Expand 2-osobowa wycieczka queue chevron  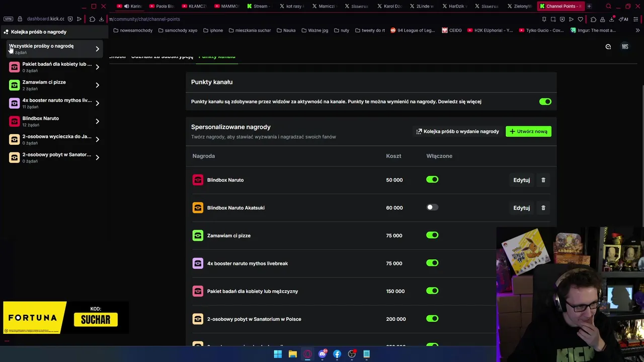point(98,139)
